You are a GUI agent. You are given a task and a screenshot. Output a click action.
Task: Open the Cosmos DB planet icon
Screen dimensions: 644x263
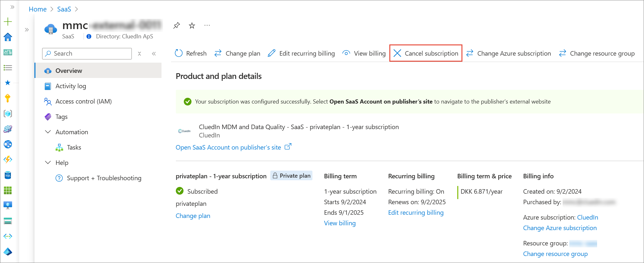(8, 129)
